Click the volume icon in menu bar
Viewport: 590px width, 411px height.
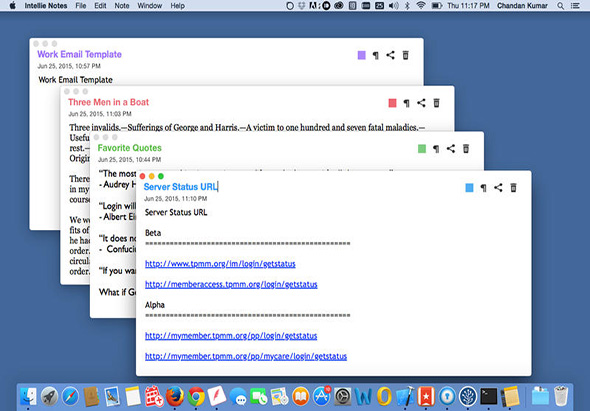coord(394,6)
